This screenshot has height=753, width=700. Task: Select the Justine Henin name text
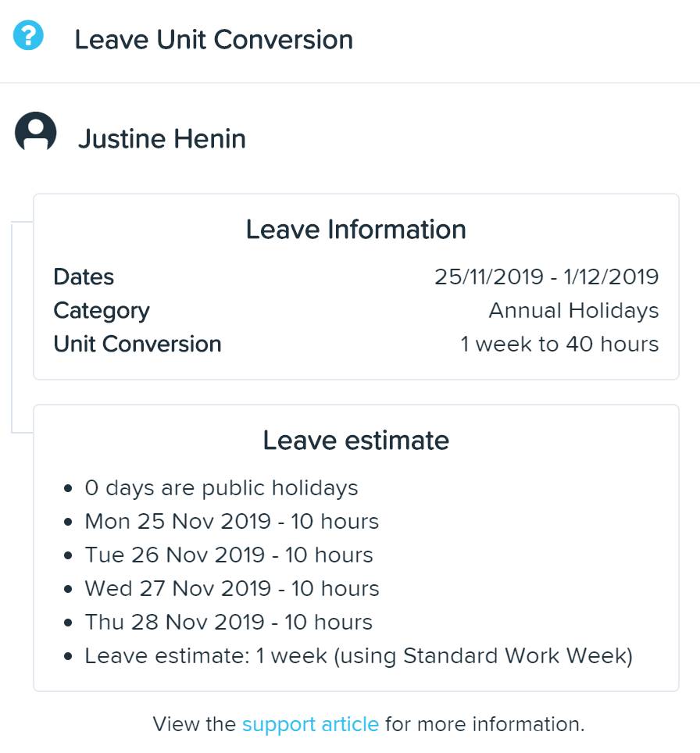(162, 139)
